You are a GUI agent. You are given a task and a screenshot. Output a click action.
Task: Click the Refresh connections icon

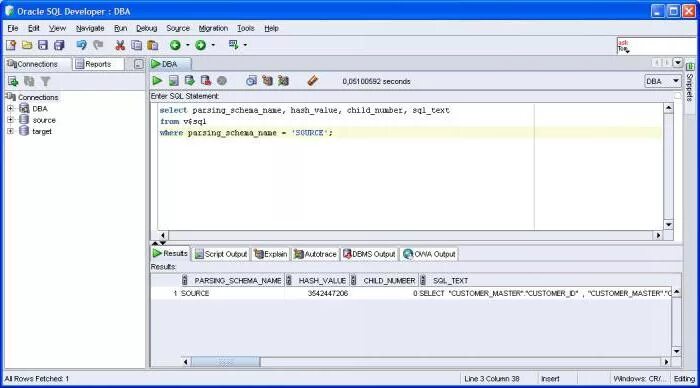[29, 81]
